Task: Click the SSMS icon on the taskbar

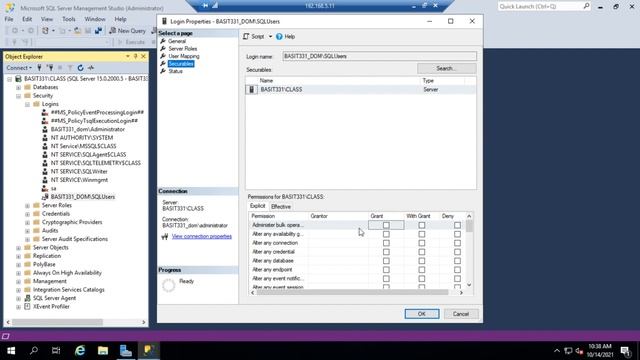Action: point(149,351)
